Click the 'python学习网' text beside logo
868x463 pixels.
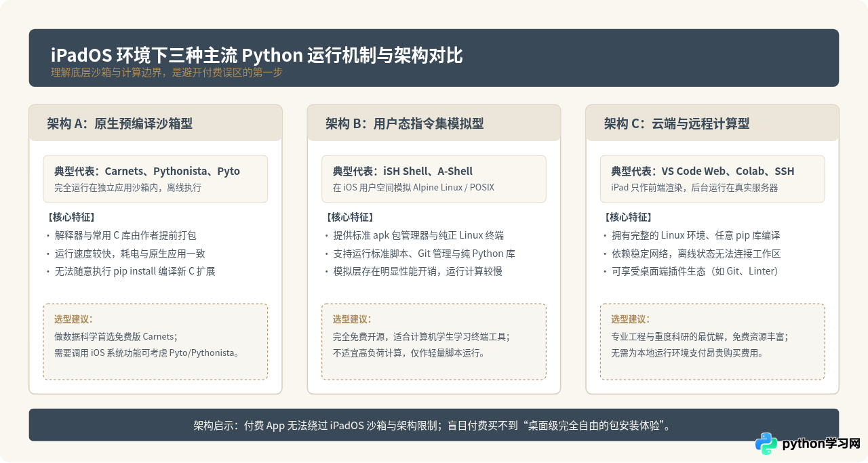(821, 444)
